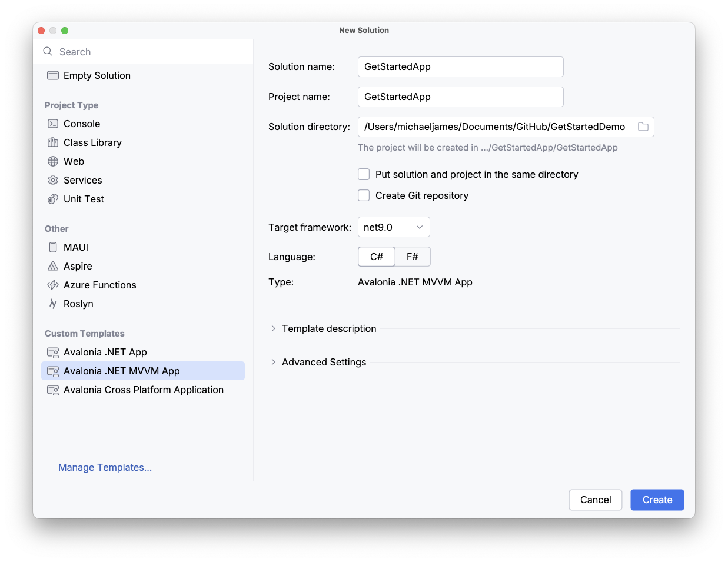
Task: Open the solution directory folder browse icon
Action: [642, 127]
